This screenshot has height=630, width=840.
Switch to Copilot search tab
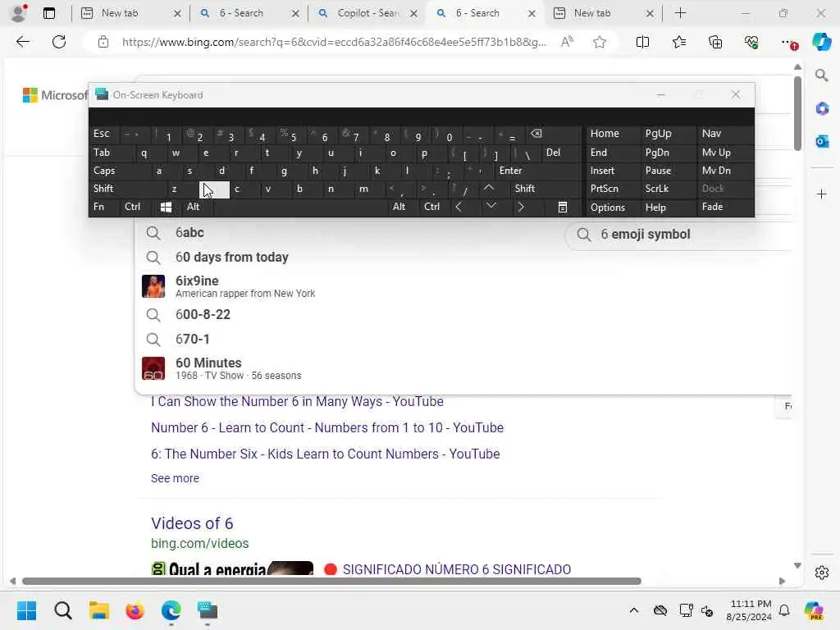367,13
